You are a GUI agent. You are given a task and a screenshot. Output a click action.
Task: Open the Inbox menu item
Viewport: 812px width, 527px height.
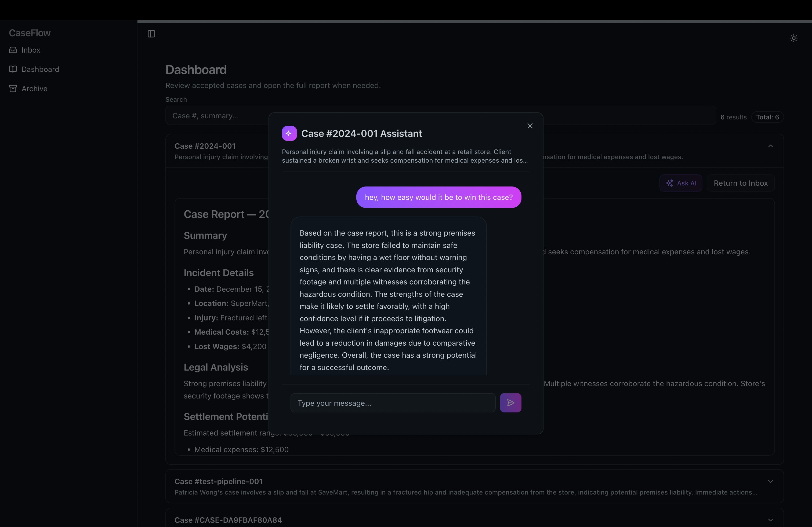pyautogui.click(x=31, y=50)
